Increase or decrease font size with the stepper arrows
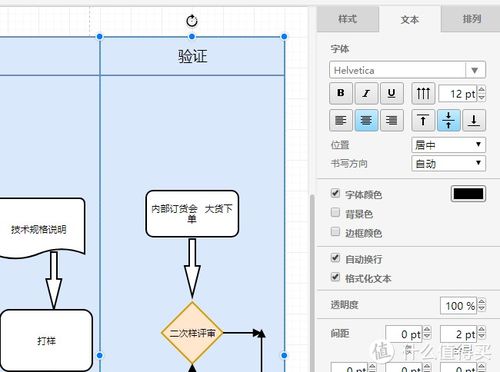This screenshot has width=500, height=372. (x=482, y=94)
